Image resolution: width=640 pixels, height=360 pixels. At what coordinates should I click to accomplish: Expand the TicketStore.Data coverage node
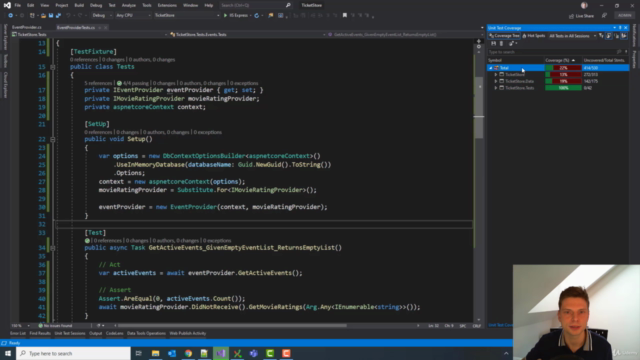pyautogui.click(x=496, y=81)
